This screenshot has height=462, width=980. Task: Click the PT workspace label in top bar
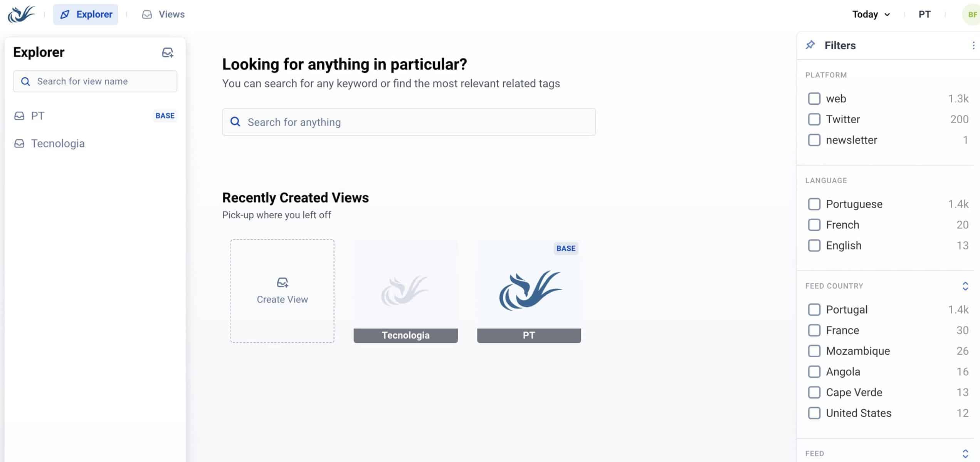924,15
